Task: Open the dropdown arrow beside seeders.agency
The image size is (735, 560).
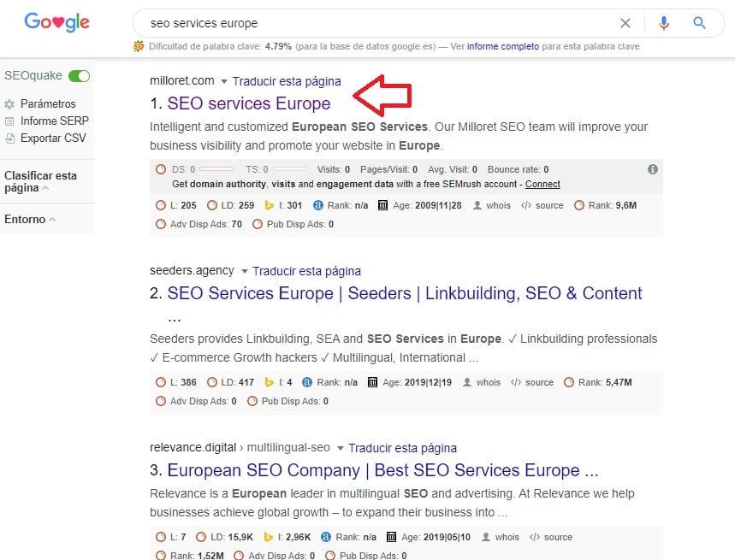Action: 244,272
